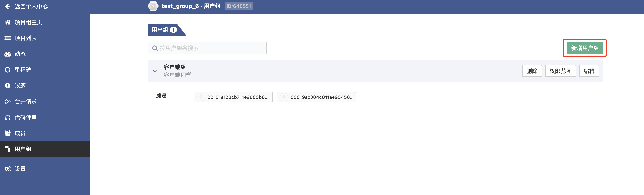Click the 新增用户组 button
This screenshot has height=195, width=644.
[585, 48]
